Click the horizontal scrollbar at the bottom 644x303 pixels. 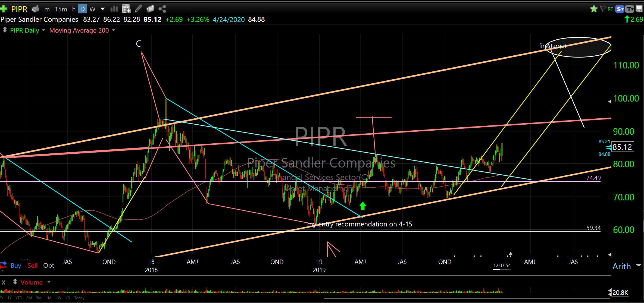tap(467, 299)
